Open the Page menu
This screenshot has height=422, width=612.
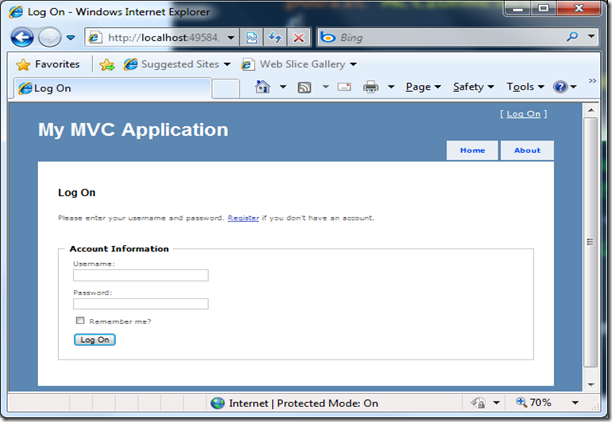423,87
